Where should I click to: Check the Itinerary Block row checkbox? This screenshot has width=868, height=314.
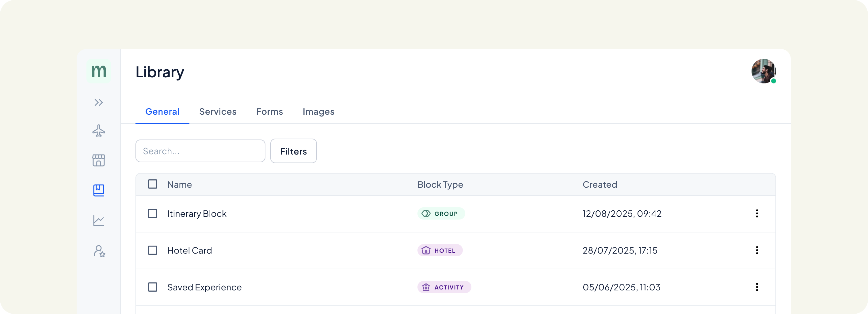tap(153, 213)
